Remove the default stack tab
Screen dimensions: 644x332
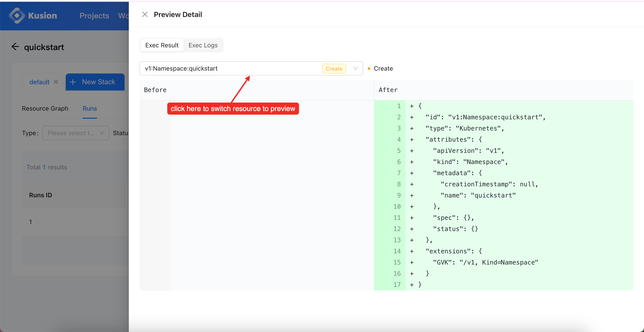(56, 82)
